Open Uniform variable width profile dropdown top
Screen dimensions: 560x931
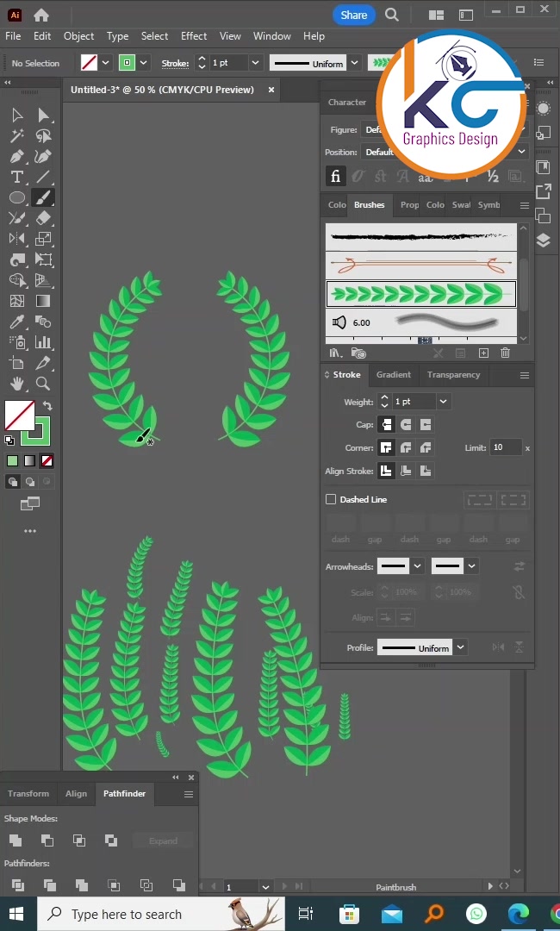tap(354, 63)
